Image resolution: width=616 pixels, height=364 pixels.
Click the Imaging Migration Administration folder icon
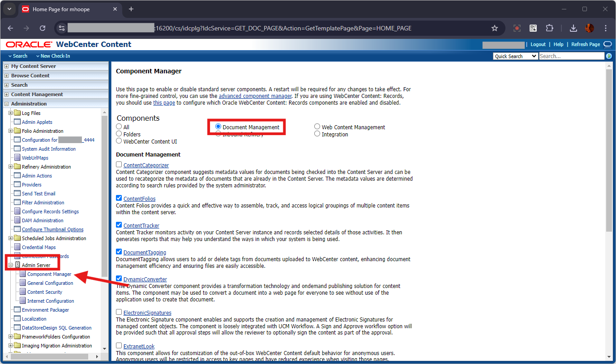coord(17,346)
